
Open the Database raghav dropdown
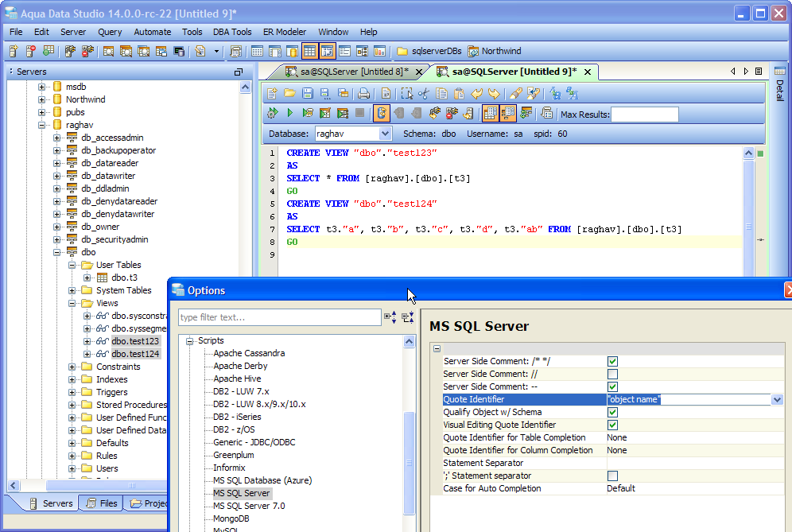[385, 134]
